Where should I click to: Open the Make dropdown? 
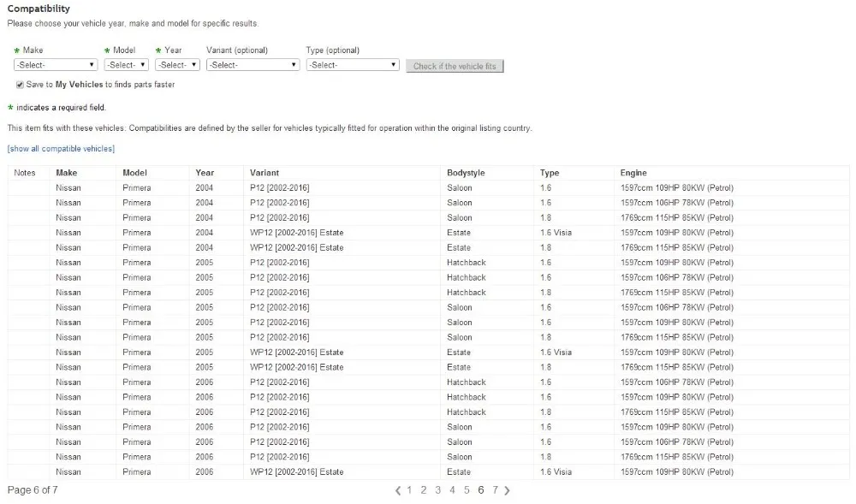(x=56, y=65)
